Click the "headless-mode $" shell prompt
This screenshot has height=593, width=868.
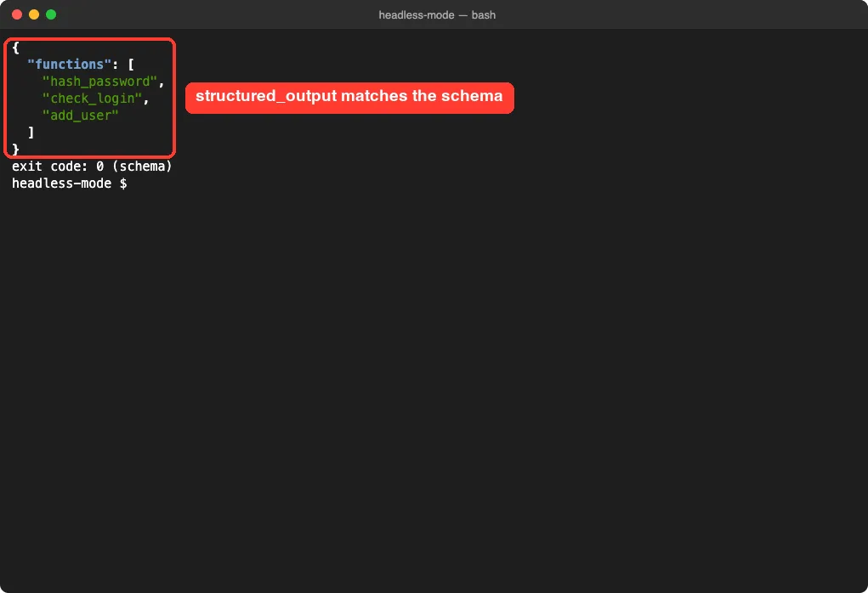tap(69, 184)
